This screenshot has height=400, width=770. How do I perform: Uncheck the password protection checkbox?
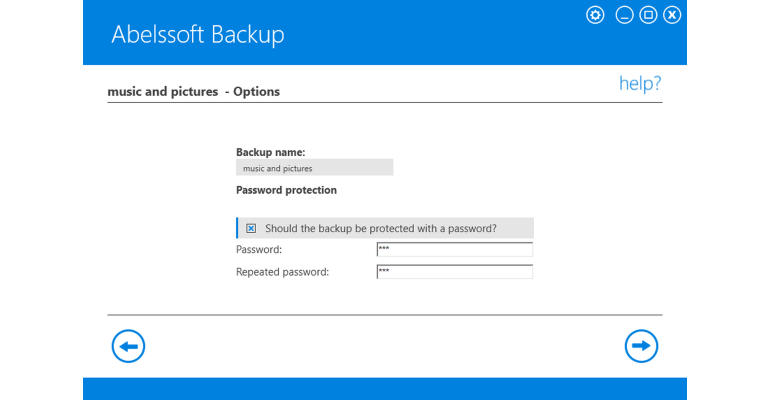pos(251,228)
